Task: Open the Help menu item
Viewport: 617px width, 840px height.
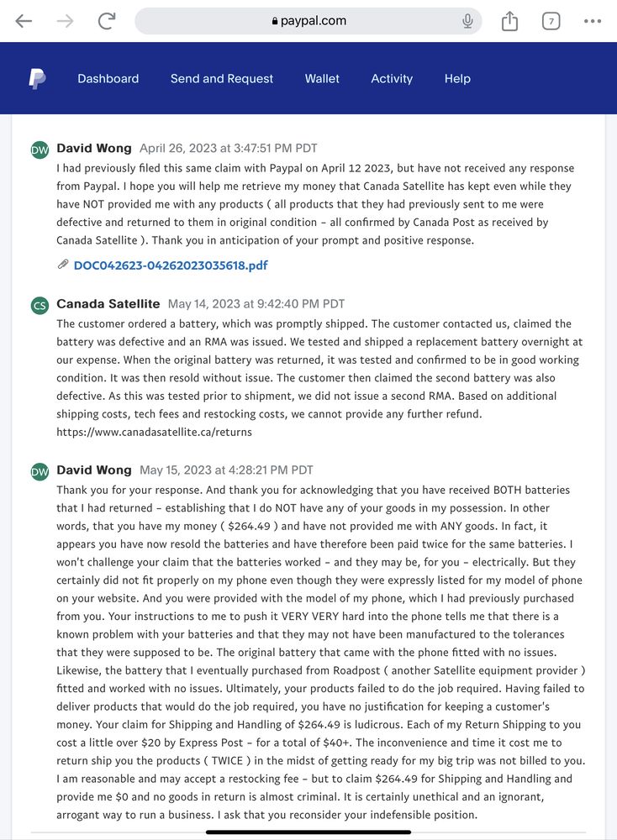Action: [457, 78]
